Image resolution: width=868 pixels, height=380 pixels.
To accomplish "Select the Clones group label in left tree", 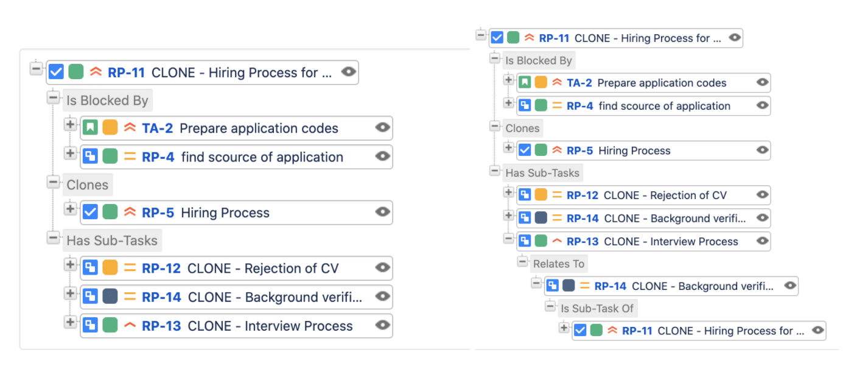I will [x=88, y=185].
